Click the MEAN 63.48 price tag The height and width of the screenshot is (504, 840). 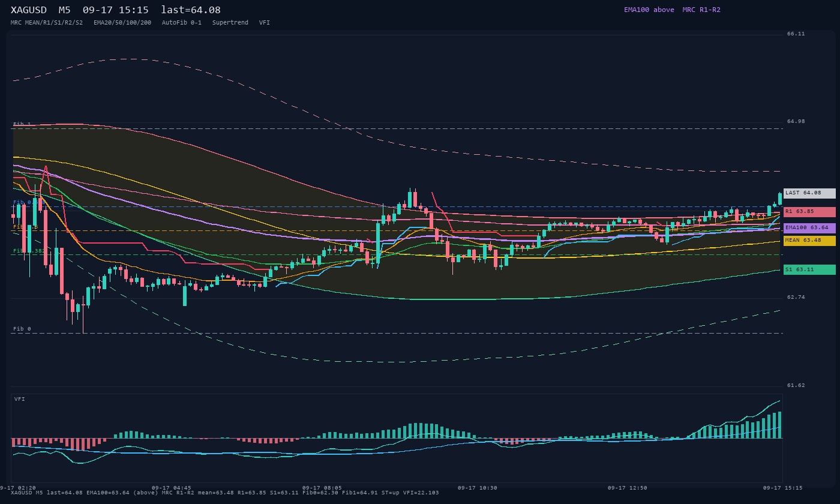click(809, 241)
